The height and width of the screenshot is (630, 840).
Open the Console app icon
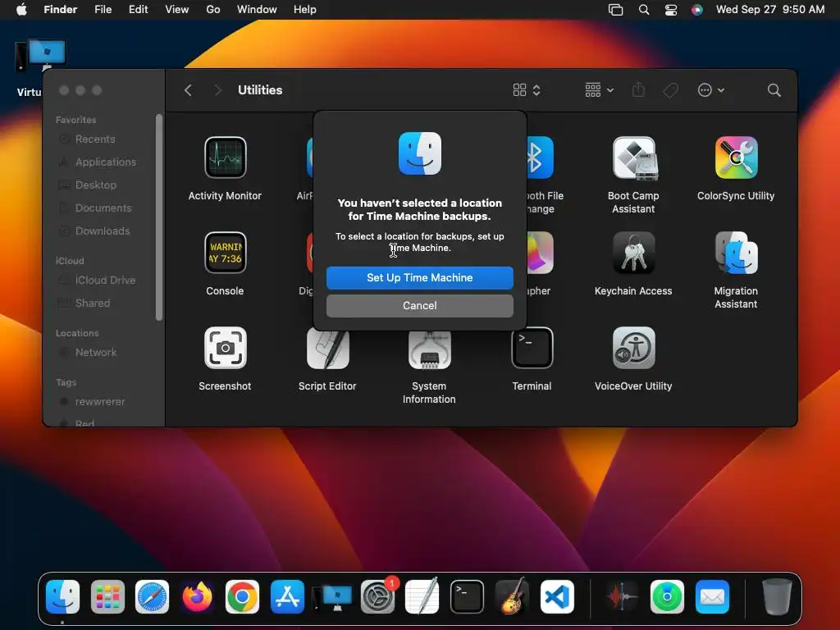click(x=225, y=253)
